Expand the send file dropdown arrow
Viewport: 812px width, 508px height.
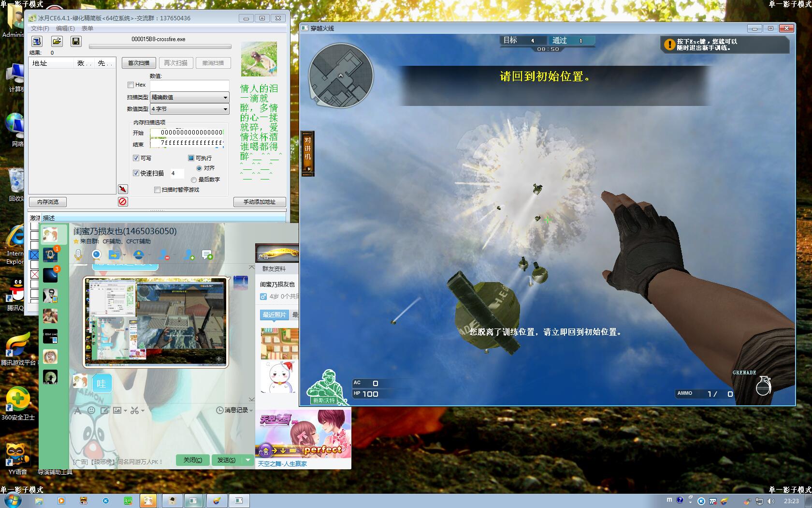(124, 255)
